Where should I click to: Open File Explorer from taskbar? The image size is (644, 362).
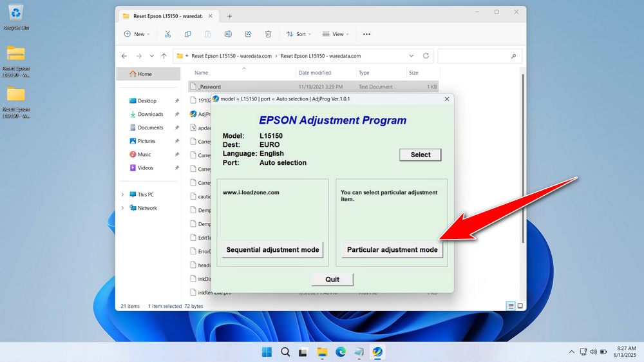[322, 352]
